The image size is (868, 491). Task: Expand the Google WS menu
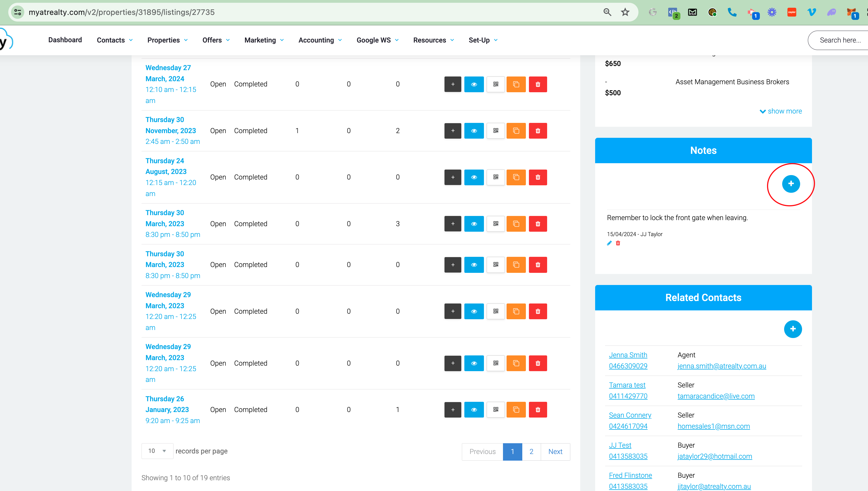(377, 40)
